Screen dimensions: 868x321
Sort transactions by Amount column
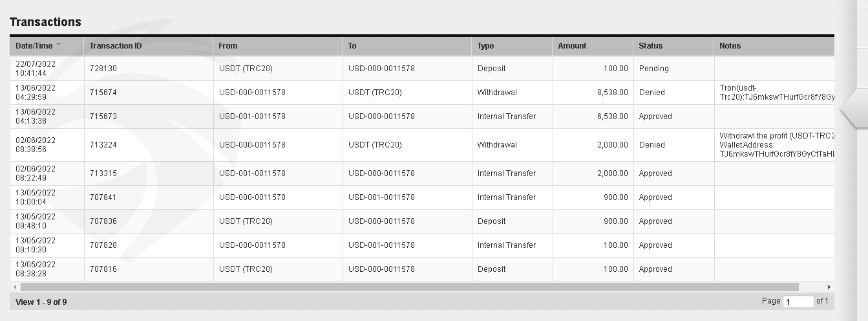[593, 46]
